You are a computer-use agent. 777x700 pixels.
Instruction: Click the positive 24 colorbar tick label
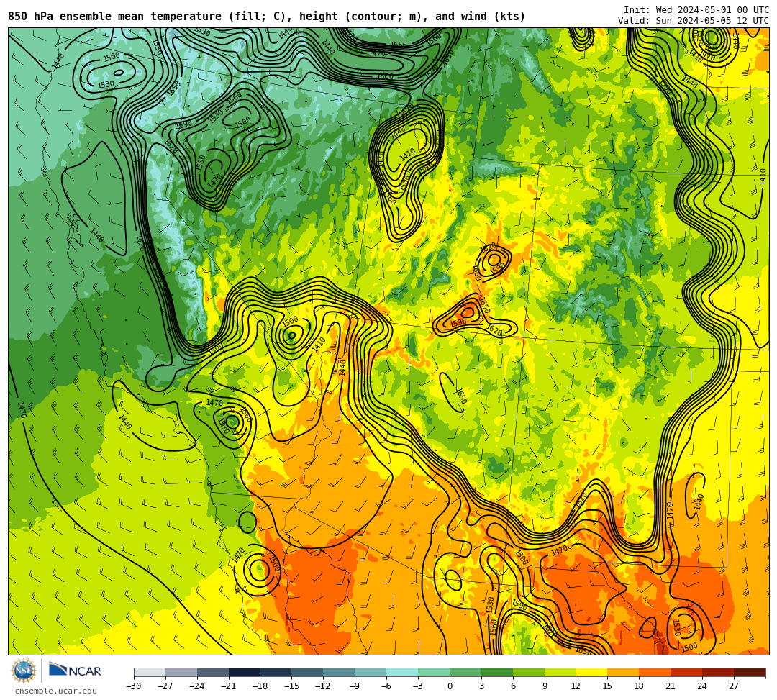[702, 686]
